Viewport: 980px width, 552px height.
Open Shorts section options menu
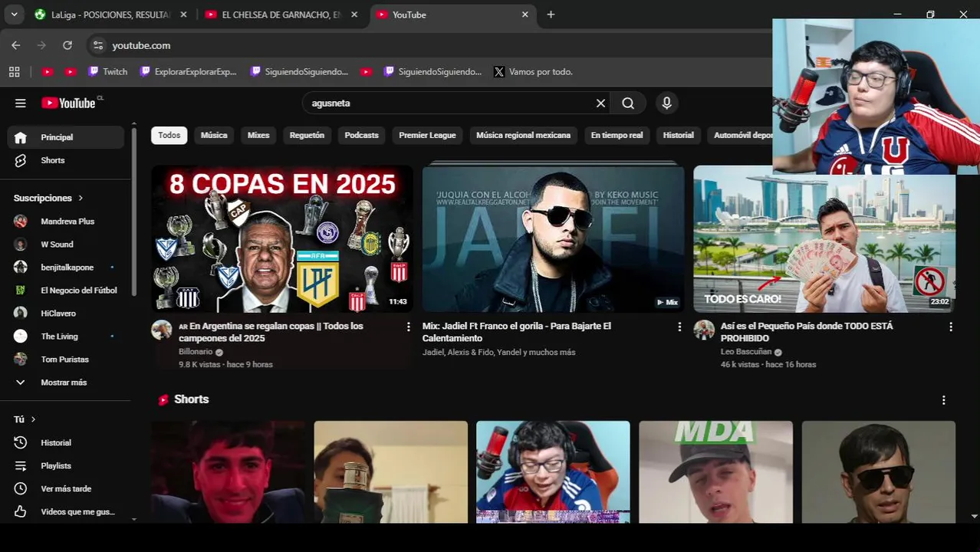pos(943,399)
